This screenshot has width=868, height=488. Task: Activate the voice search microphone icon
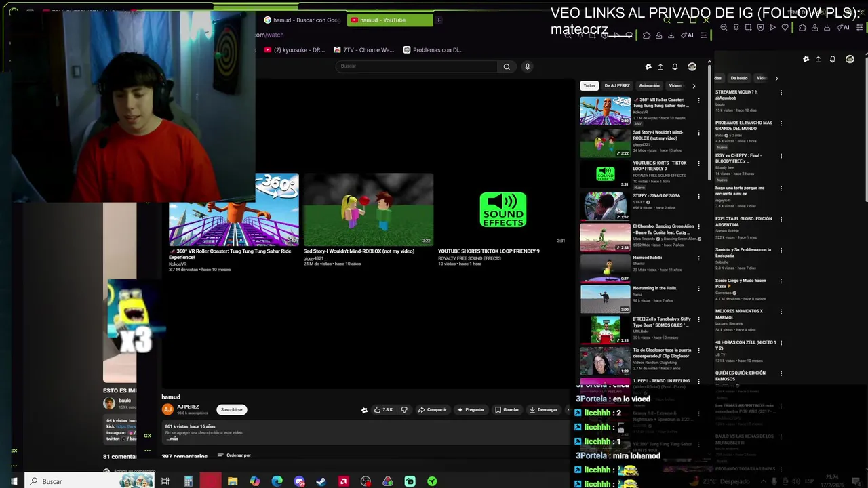(x=527, y=66)
